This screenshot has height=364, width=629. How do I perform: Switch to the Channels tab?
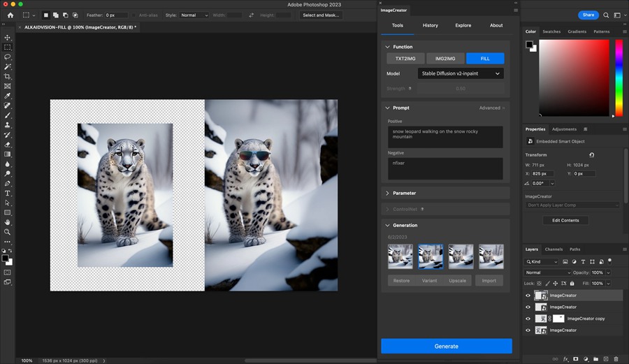point(554,249)
